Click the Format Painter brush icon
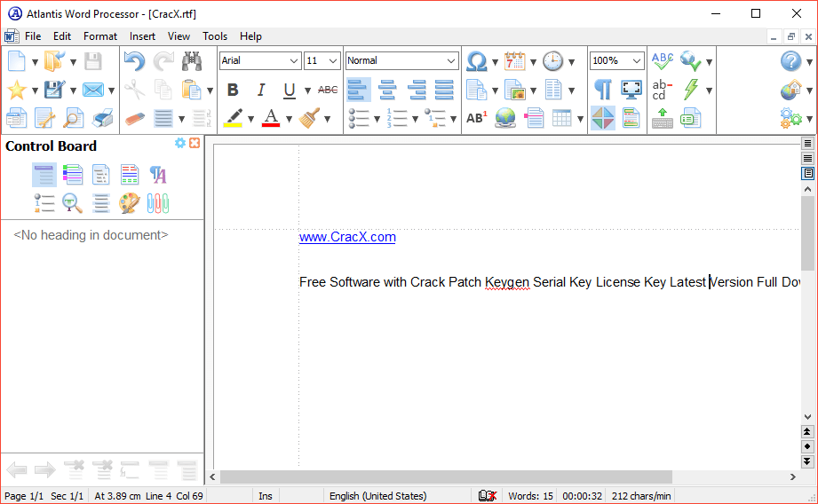 (309, 118)
